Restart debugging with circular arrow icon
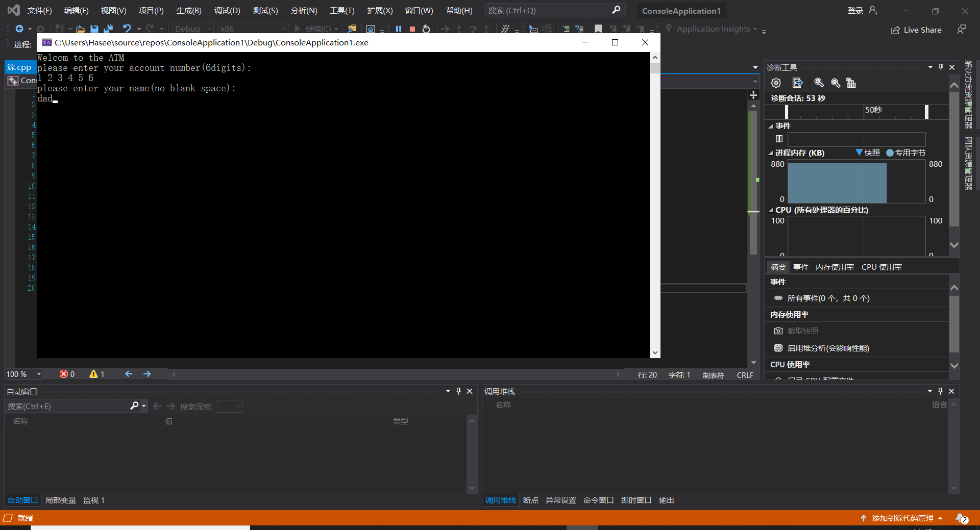 [x=426, y=29]
